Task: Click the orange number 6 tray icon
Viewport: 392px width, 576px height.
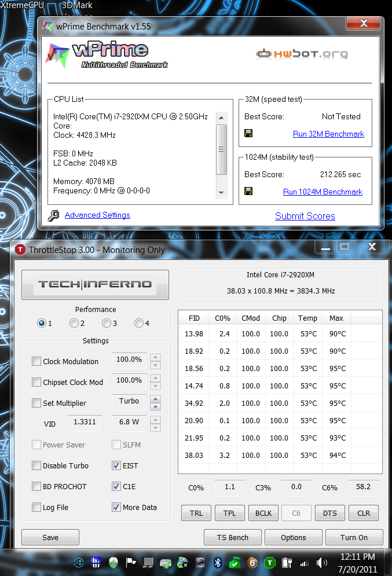Action: click(252, 563)
